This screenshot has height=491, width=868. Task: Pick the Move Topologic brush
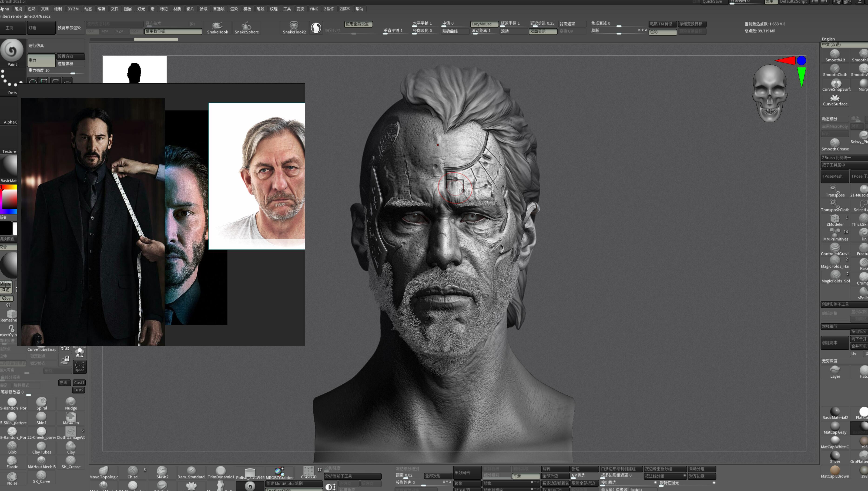tap(104, 472)
